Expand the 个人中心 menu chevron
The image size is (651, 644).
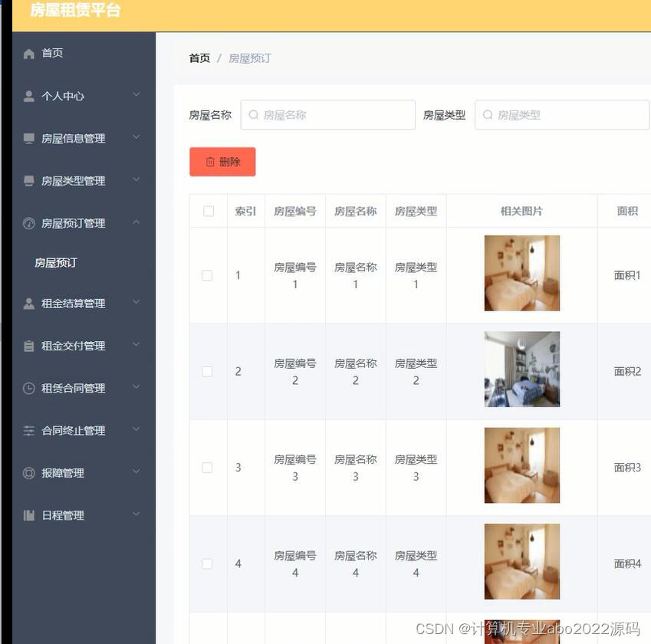(x=136, y=94)
